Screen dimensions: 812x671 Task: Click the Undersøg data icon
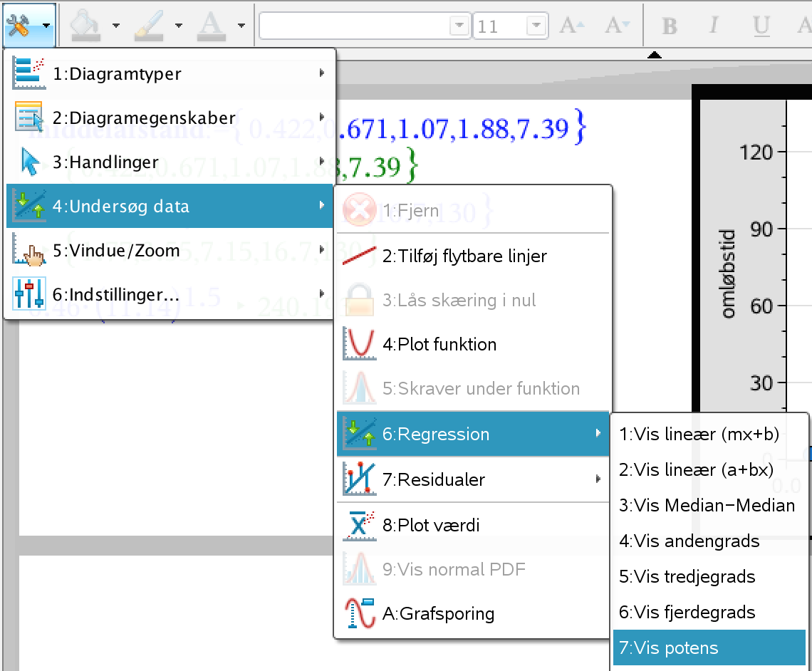[29, 206]
